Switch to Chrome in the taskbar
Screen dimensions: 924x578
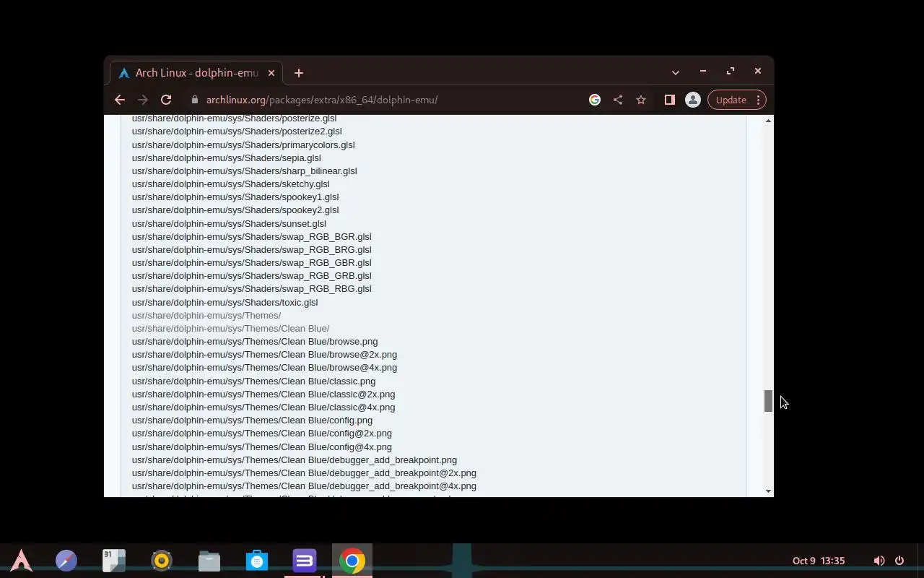pos(352,561)
